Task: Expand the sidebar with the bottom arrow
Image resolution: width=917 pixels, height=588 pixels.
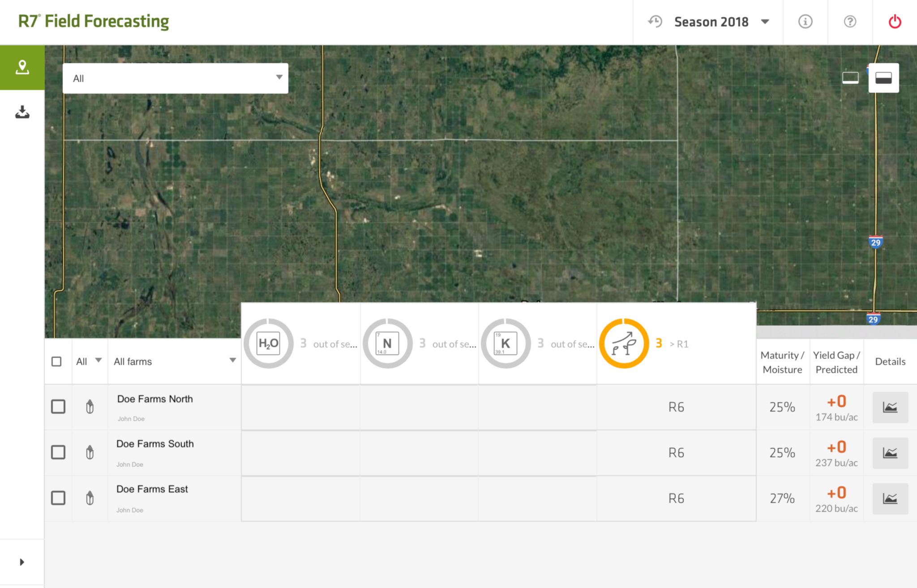Action: [x=22, y=562]
